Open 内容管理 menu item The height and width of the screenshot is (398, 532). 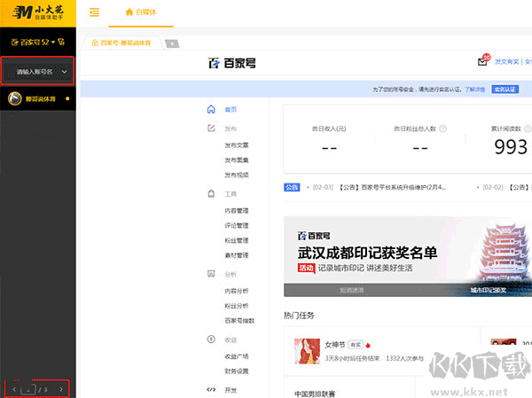[x=237, y=211]
